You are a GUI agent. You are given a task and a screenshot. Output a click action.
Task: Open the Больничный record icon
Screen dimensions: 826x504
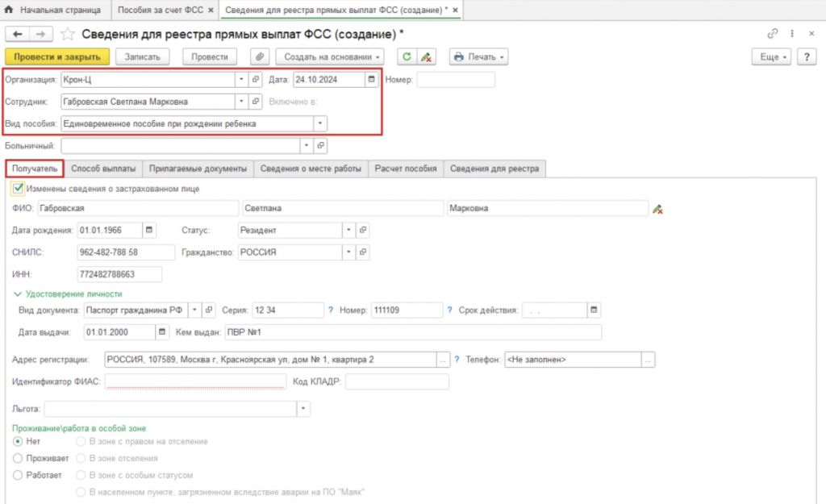[x=320, y=145]
